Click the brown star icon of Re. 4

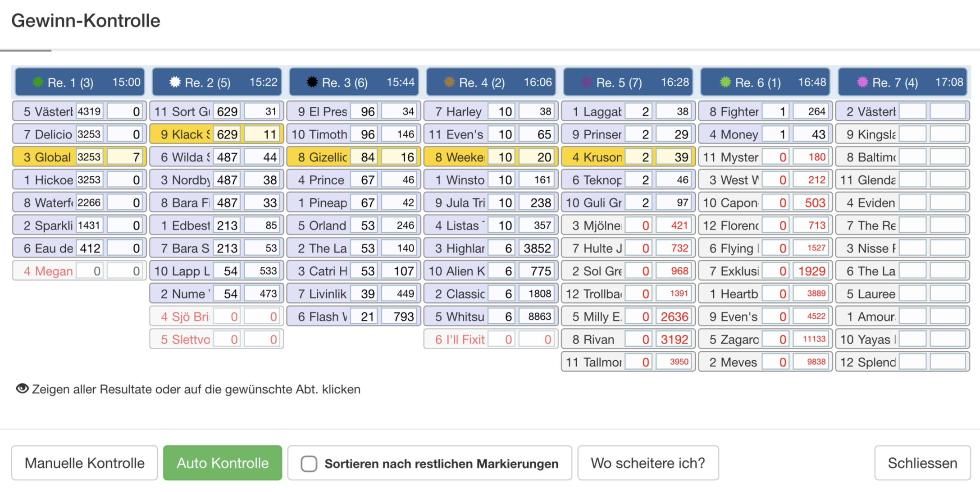pos(449,82)
